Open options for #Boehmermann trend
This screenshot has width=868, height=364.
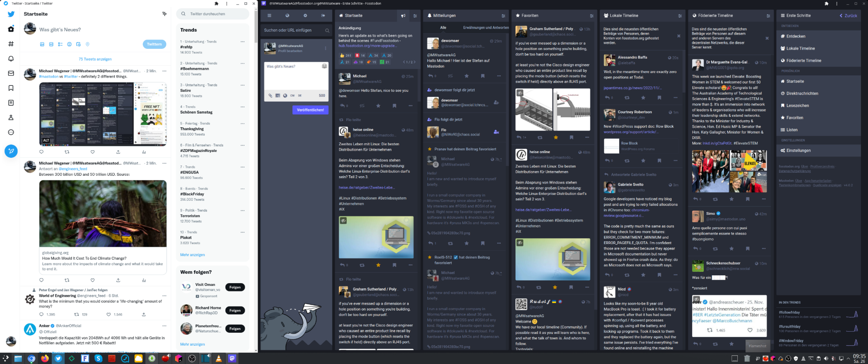coord(242,63)
